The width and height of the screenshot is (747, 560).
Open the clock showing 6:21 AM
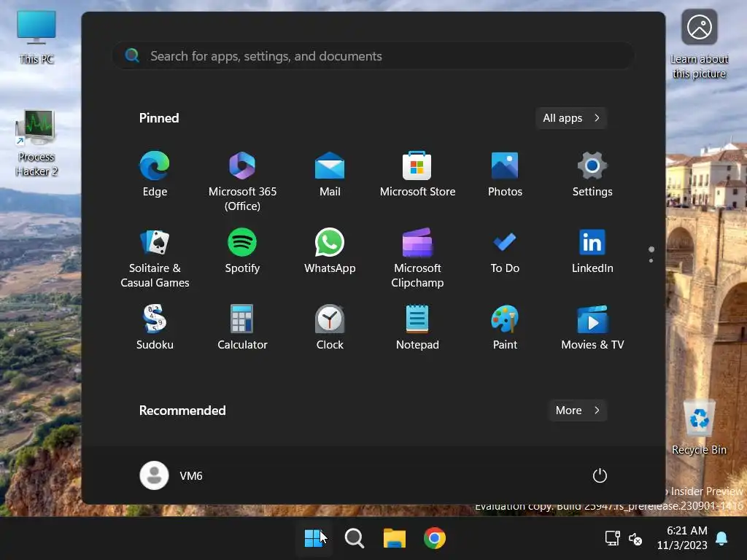(682, 538)
